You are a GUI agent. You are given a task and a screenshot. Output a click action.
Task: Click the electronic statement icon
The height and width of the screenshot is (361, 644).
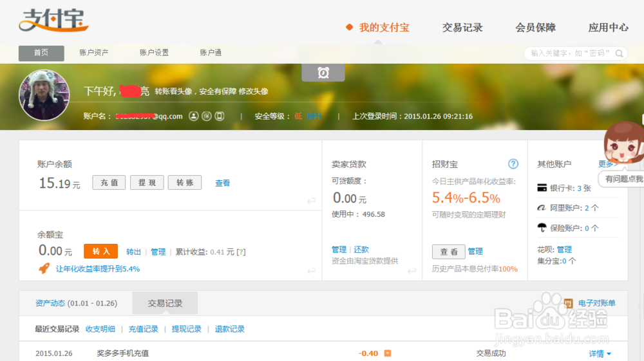(569, 303)
